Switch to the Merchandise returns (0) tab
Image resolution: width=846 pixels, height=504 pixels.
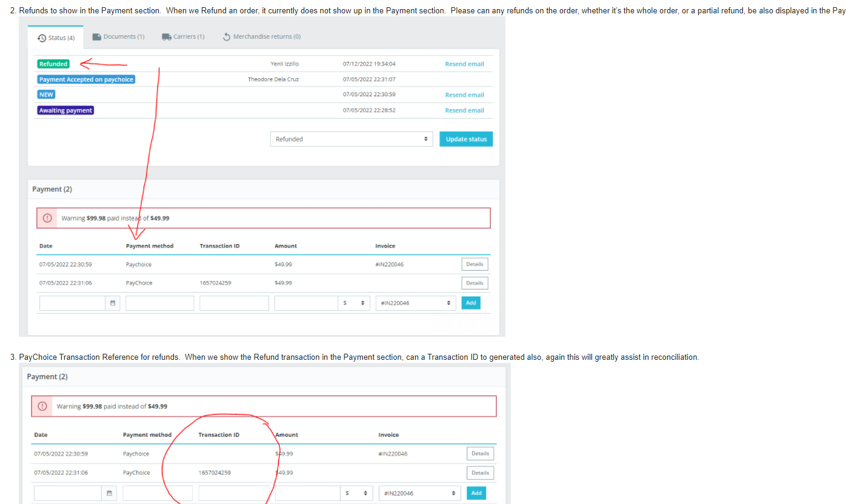262,36
